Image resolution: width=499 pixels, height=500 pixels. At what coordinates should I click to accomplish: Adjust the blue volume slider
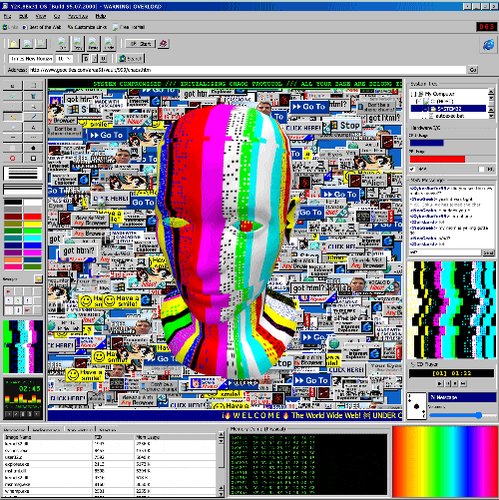[479, 415]
